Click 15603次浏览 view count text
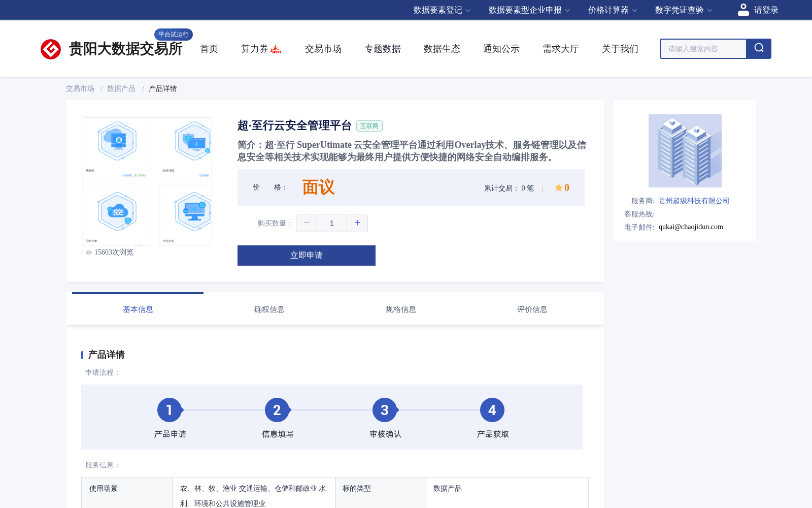 114,252
